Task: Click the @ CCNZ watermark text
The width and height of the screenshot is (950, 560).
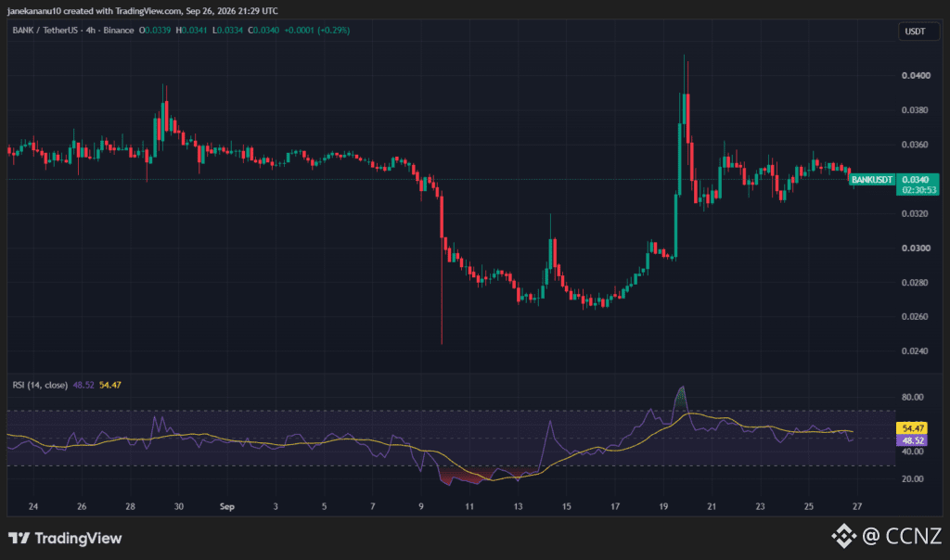Action: point(902,537)
